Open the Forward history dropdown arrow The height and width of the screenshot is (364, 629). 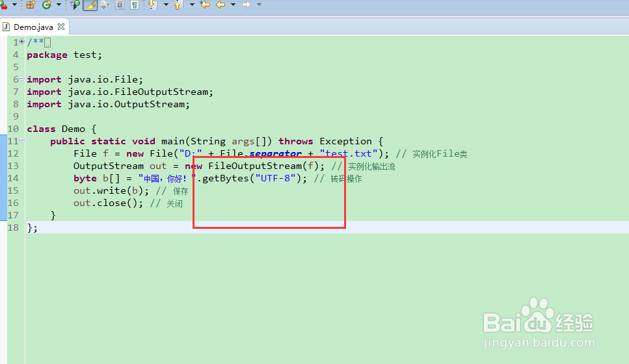(259, 5)
